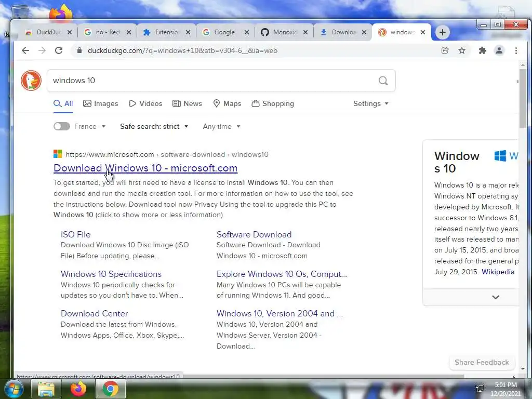Open the Chrome three-dot menu
The height and width of the screenshot is (399, 532).
coord(516,50)
